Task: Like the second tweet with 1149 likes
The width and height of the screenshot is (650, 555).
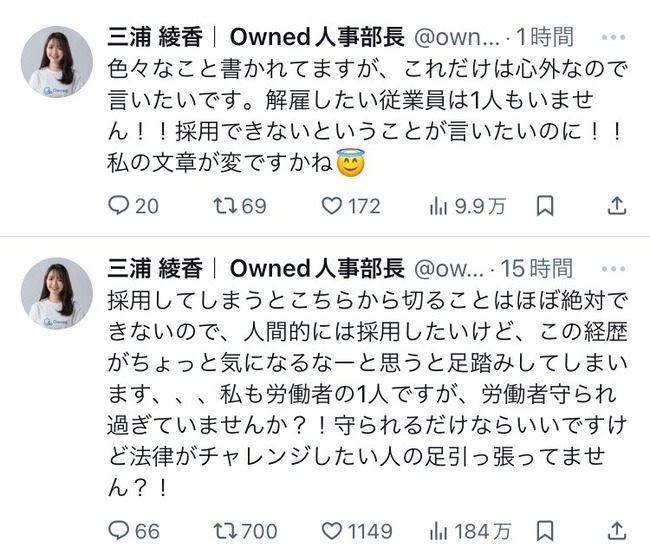Action: pyautogui.click(x=335, y=531)
